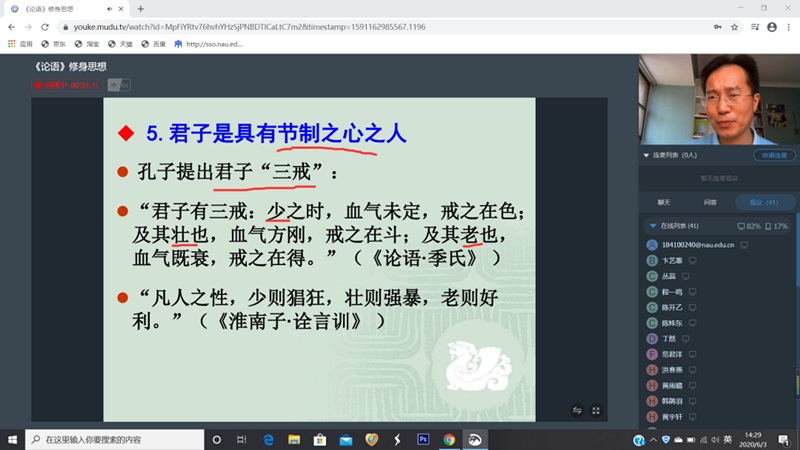This screenshot has height=450, width=800.
Task: Switch to the 问答 Q&A tab
Action: pos(710,202)
